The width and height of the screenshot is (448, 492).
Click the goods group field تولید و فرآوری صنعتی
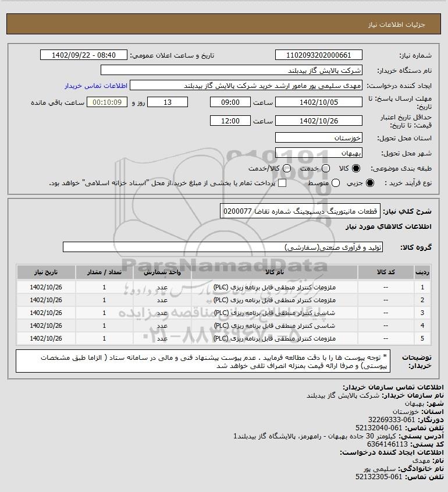click(x=223, y=247)
